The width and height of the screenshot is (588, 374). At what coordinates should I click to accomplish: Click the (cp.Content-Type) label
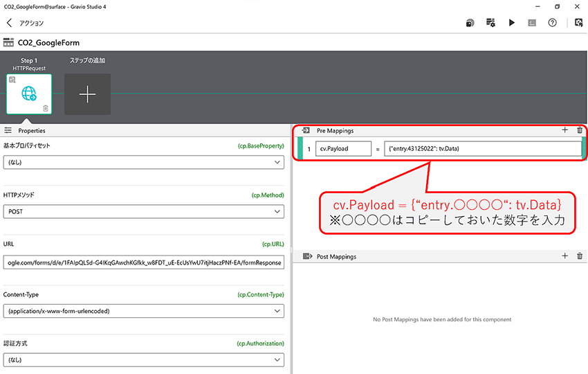261,294
